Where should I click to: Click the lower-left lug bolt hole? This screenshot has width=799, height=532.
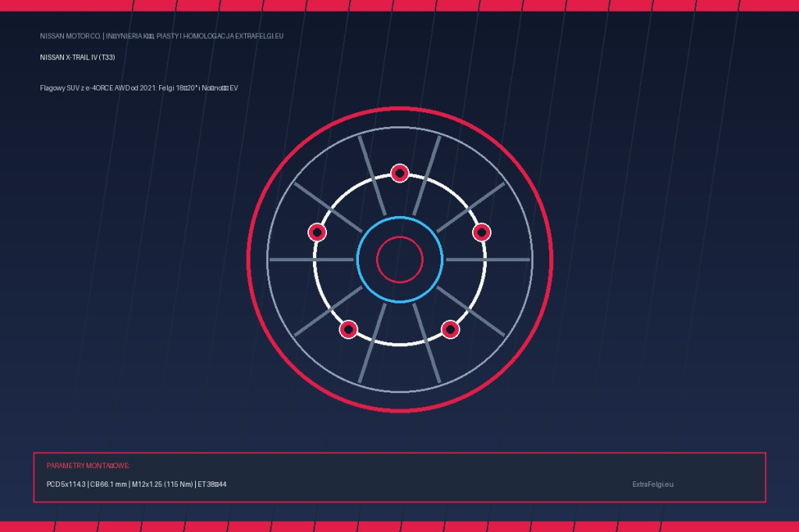349,329
